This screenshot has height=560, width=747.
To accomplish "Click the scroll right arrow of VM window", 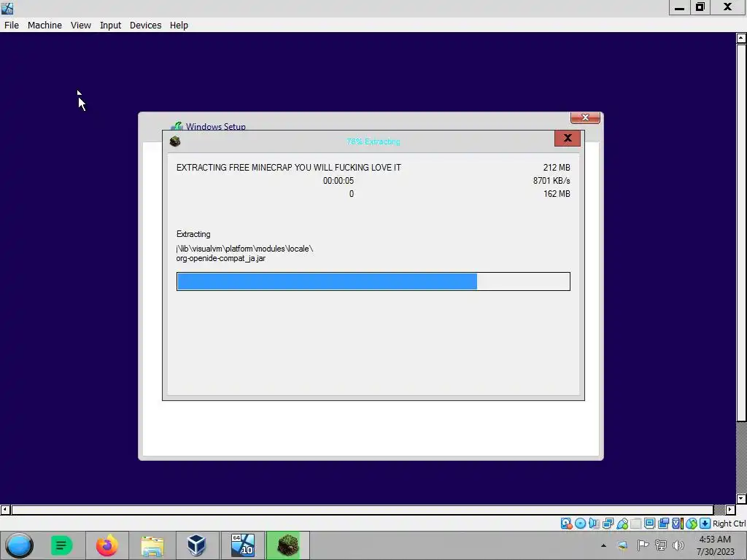I will pos(730,510).
